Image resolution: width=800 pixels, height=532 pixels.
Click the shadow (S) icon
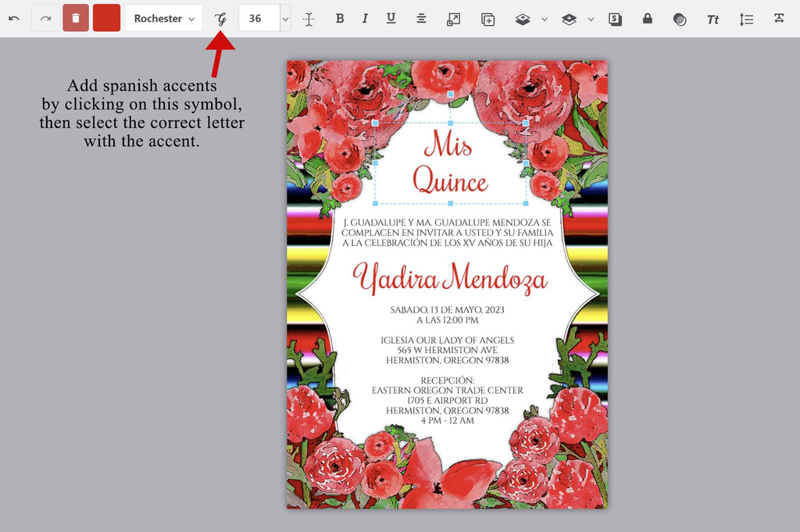click(615, 17)
